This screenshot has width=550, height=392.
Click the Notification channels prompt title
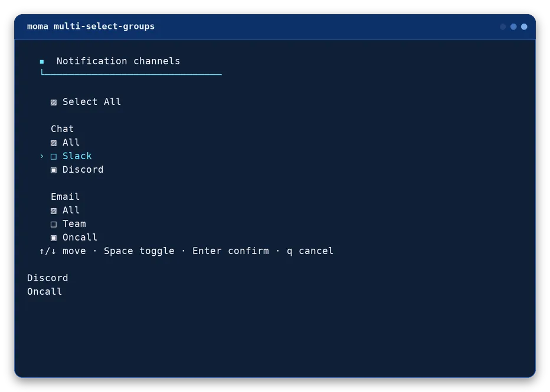click(118, 61)
